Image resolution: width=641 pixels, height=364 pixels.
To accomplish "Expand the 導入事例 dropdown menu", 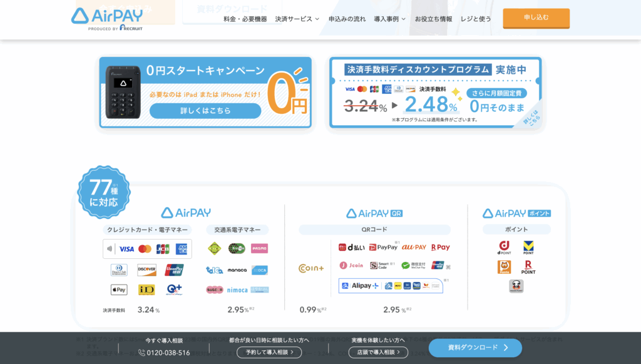I will pos(389,19).
